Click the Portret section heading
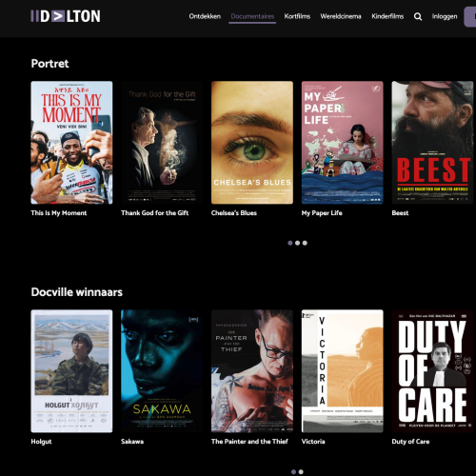The image size is (476, 476). pyautogui.click(x=50, y=64)
